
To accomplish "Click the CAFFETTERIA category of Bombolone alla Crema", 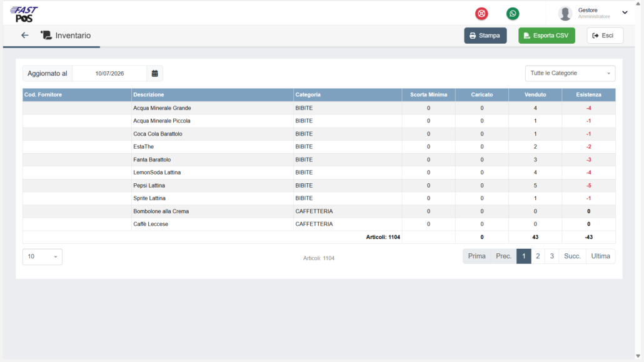I will tap(314, 211).
